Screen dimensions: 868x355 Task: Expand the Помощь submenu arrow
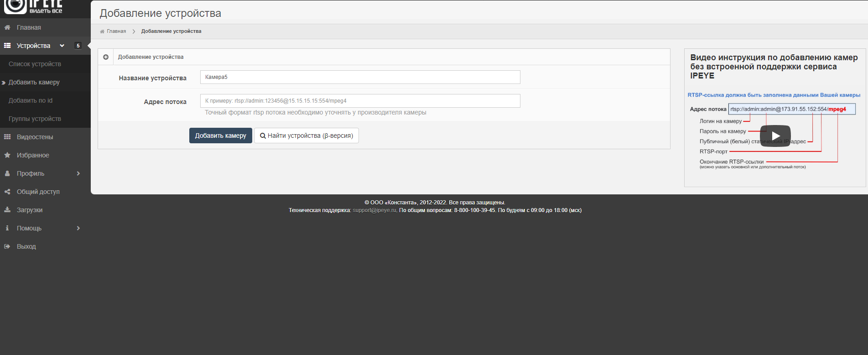tap(78, 228)
